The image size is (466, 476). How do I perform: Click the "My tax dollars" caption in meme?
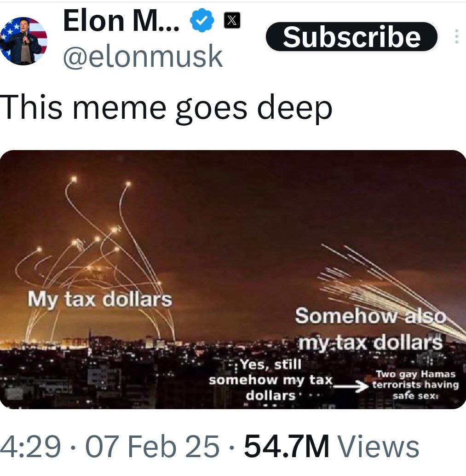pos(100,299)
